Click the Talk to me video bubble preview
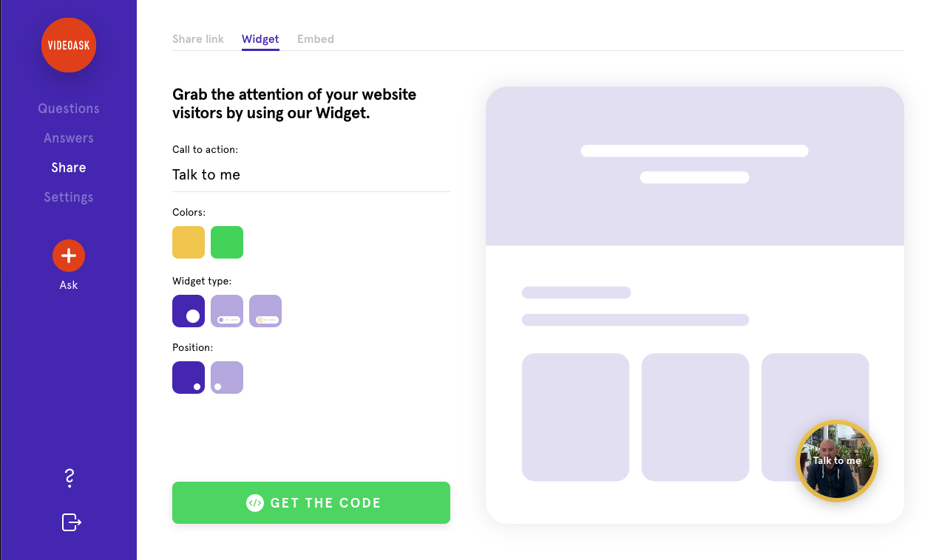 836,460
